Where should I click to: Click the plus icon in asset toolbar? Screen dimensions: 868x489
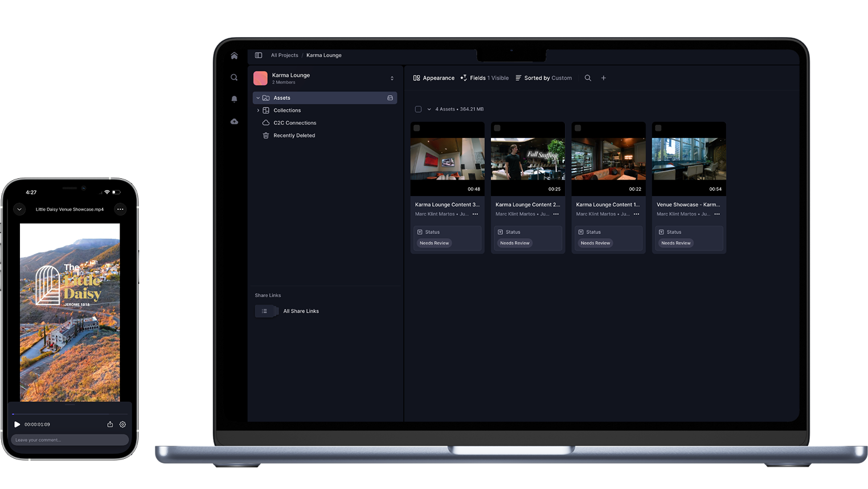(604, 78)
